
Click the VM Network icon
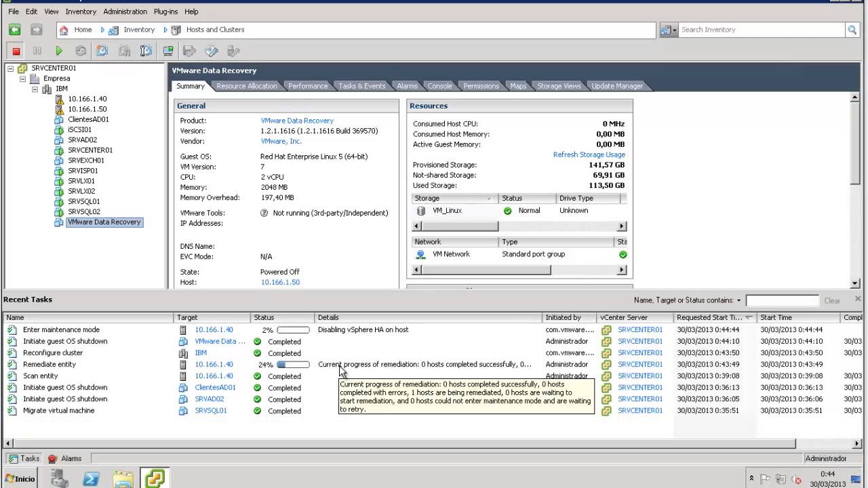420,254
